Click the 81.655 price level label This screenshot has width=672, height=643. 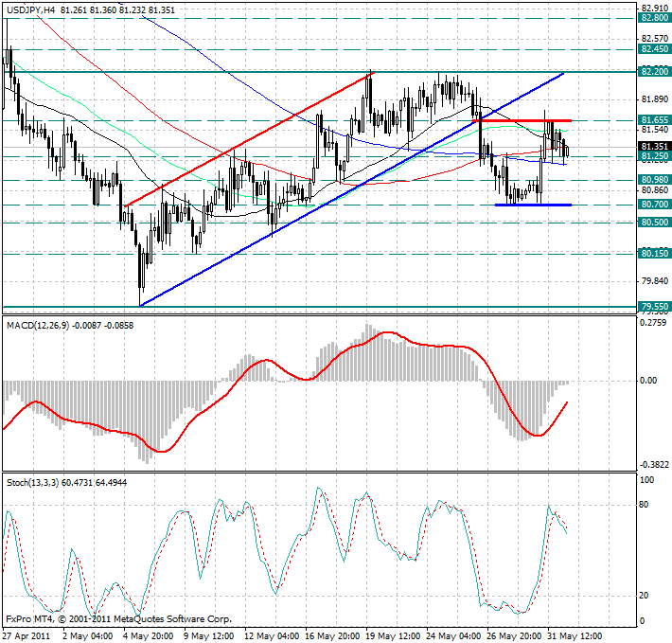(x=654, y=120)
